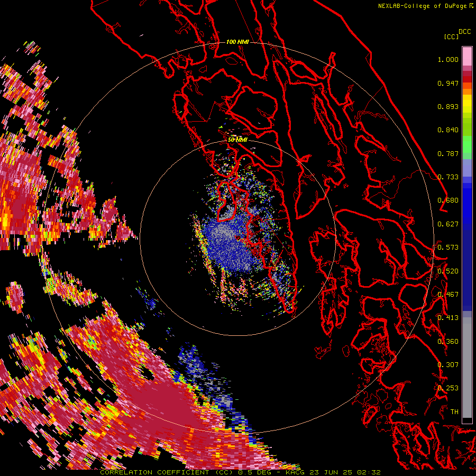
Task: Click the DCC label above the color scale
Action: [x=464, y=32]
